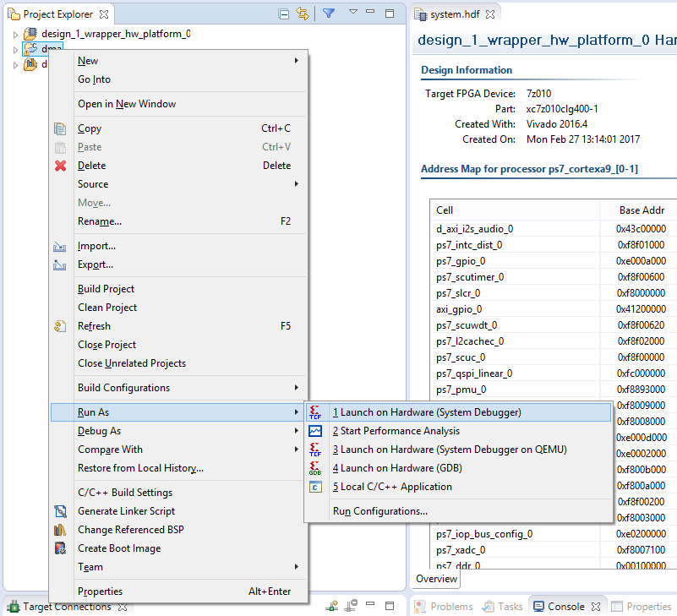Screen dimensions: 677x616
Task: Click the Import... icon entry
Action: coord(59,247)
